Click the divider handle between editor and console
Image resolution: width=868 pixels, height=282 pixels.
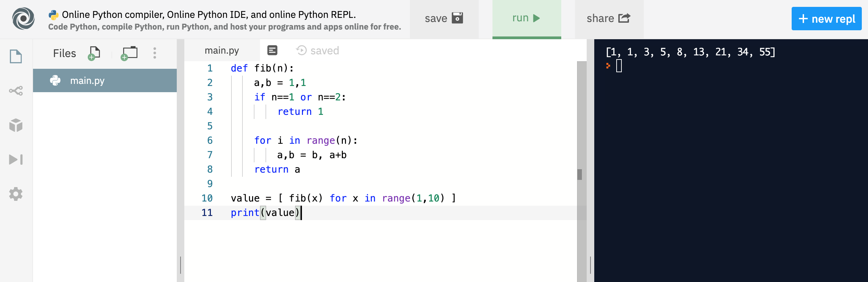[590, 265]
